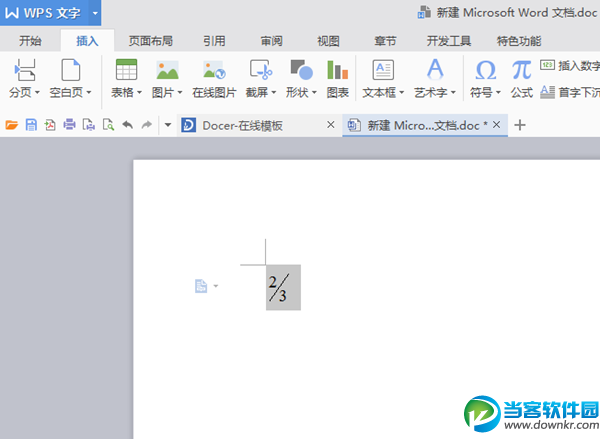The width and height of the screenshot is (600, 439).
Task: Expand the paste options arrow near the fraction
Action: point(216,286)
